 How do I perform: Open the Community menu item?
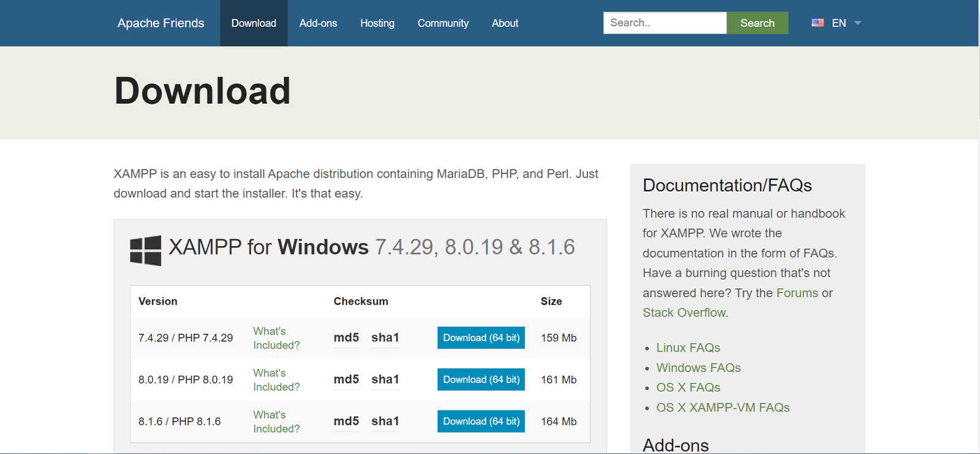(443, 23)
